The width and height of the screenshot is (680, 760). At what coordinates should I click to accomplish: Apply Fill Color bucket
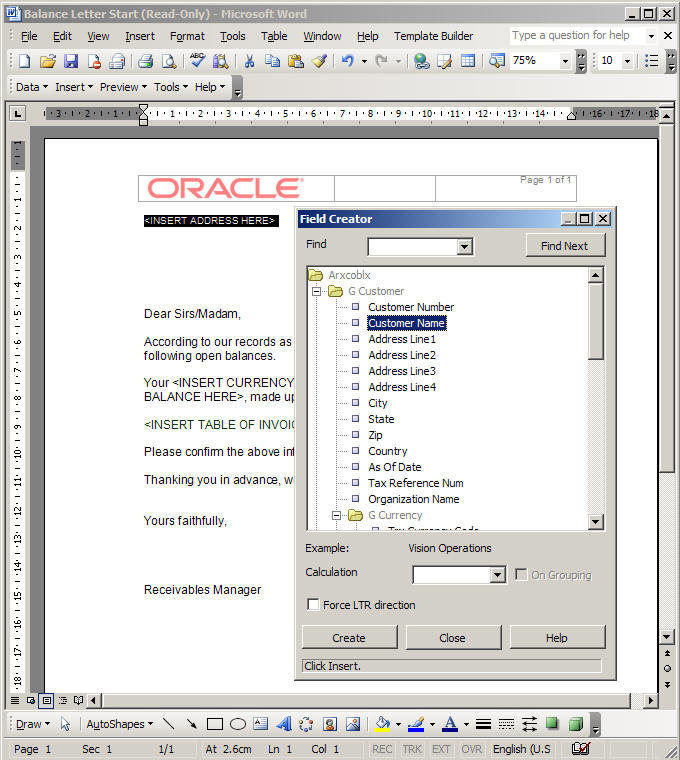click(x=382, y=724)
